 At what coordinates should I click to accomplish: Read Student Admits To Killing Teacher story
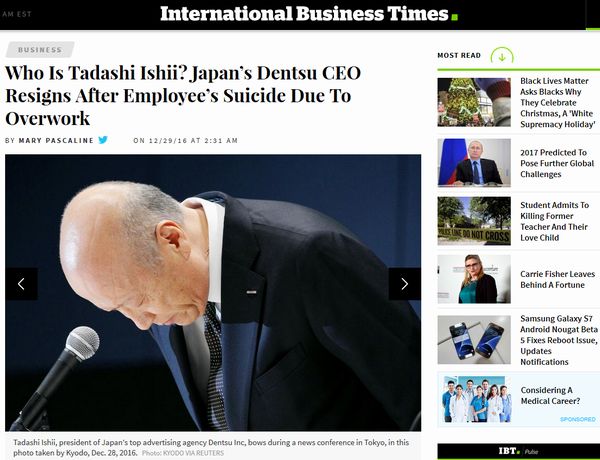click(554, 221)
